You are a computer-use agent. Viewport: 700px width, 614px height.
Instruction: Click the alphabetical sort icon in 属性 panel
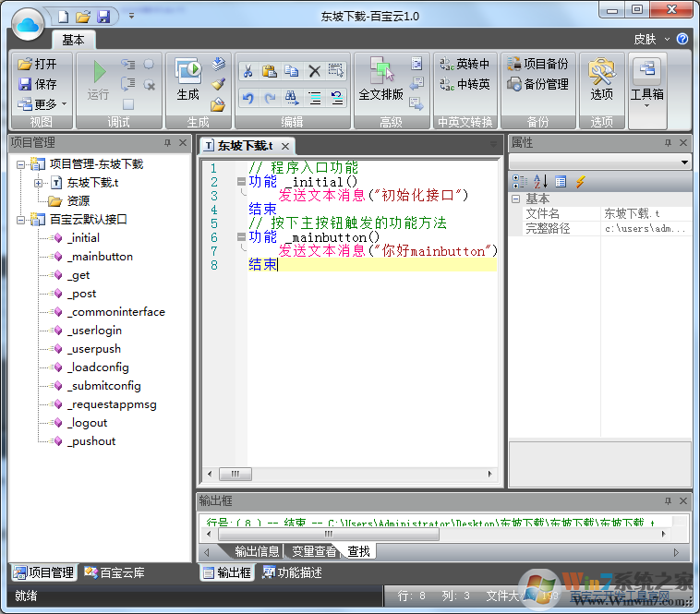pos(540,182)
